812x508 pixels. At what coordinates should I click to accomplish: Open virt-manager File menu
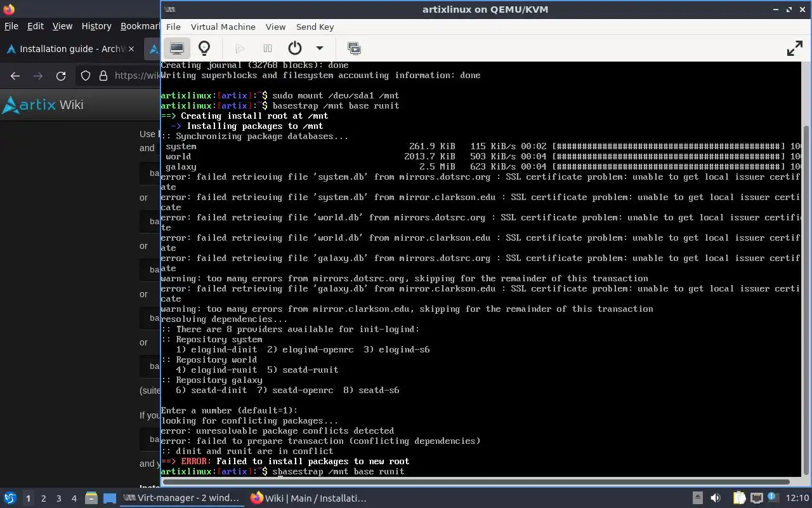tap(173, 27)
